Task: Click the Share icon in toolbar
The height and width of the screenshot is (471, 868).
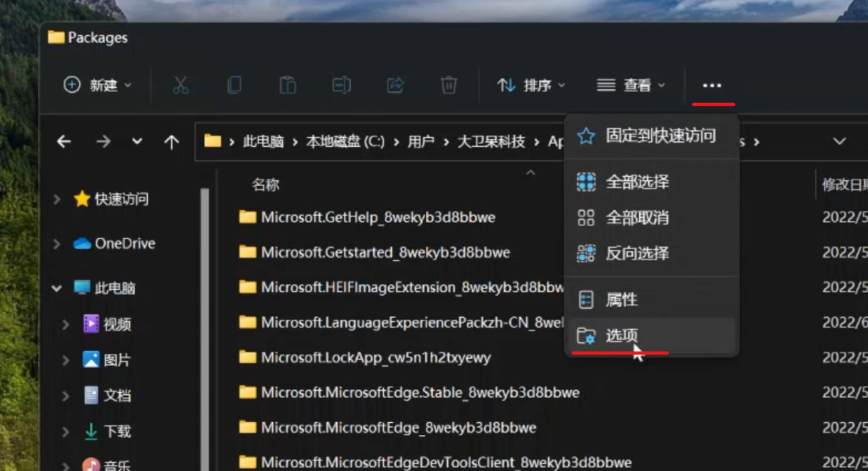Action: pyautogui.click(x=395, y=85)
